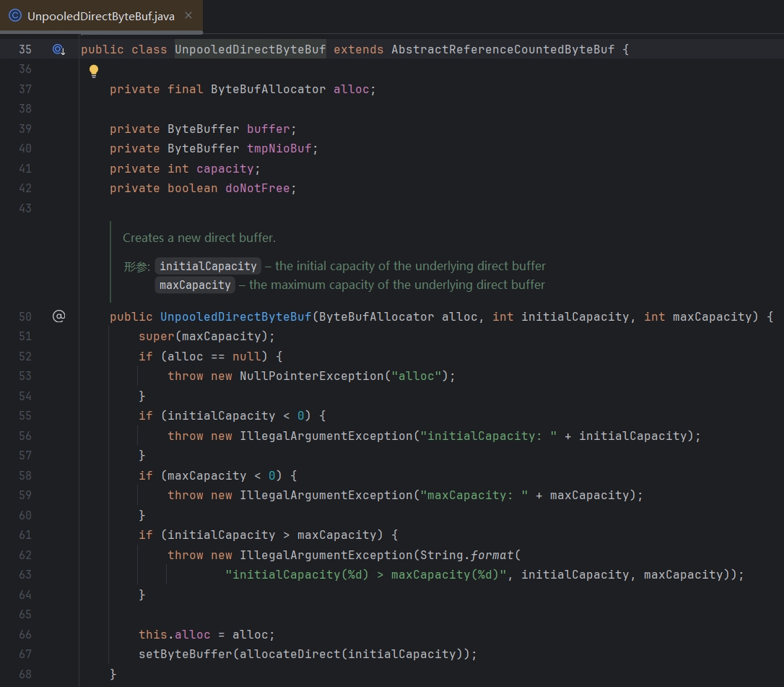Click the rendered 'Creates a new direct buffer.' comment
This screenshot has height=687, width=784.
pyautogui.click(x=199, y=238)
